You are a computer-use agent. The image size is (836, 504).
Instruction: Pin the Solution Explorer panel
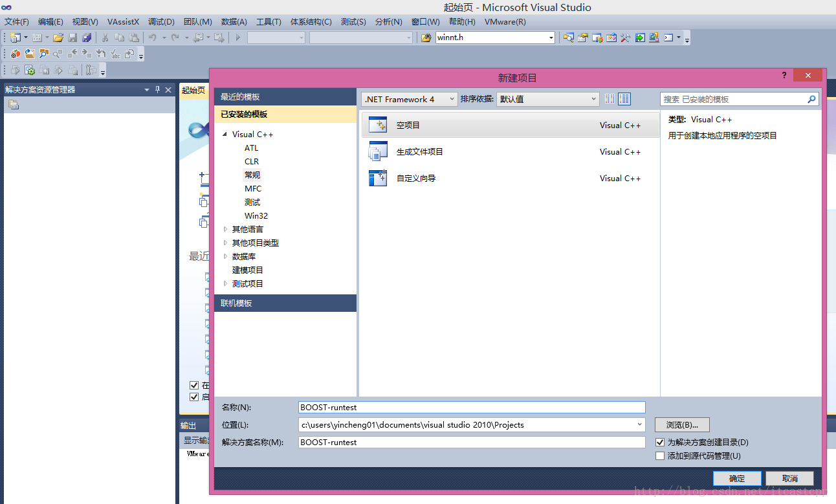(157, 90)
